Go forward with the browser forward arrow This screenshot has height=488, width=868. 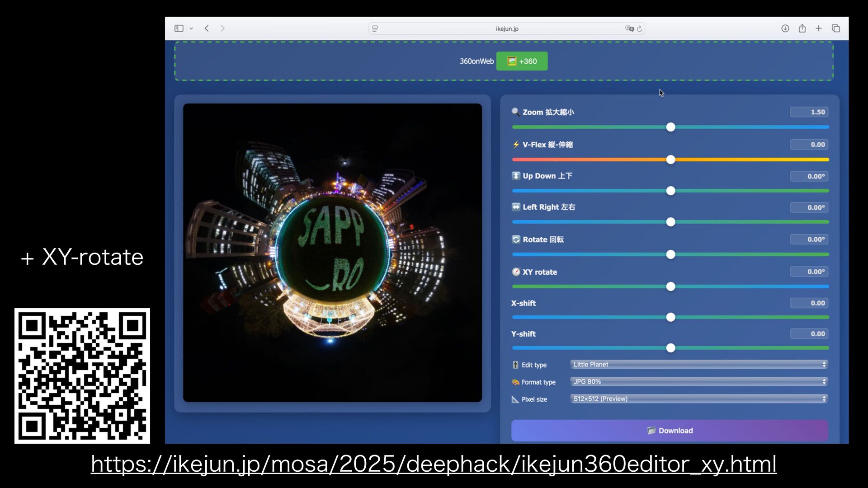coord(222,28)
